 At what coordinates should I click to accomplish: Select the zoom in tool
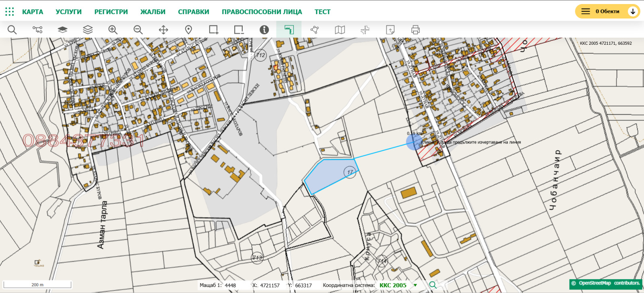click(x=113, y=30)
